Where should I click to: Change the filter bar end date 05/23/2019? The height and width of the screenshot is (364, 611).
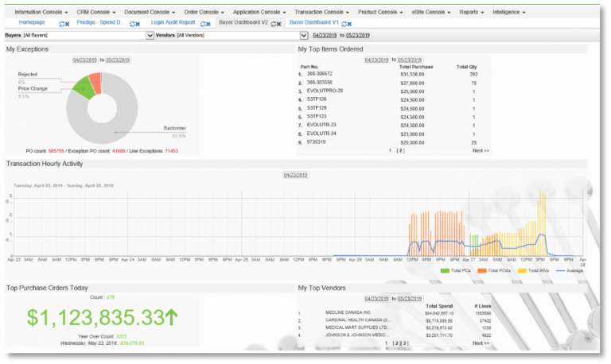tap(358, 36)
